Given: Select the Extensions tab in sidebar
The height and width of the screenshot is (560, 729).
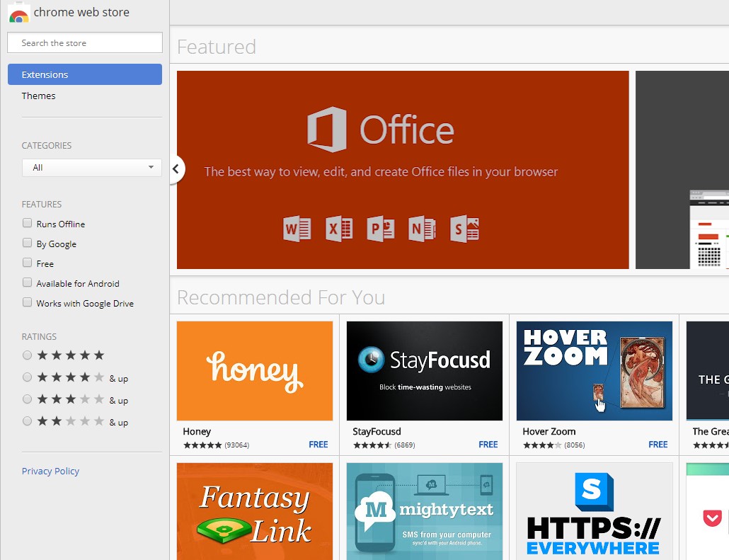Looking at the screenshot, I should (x=85, y=74).
